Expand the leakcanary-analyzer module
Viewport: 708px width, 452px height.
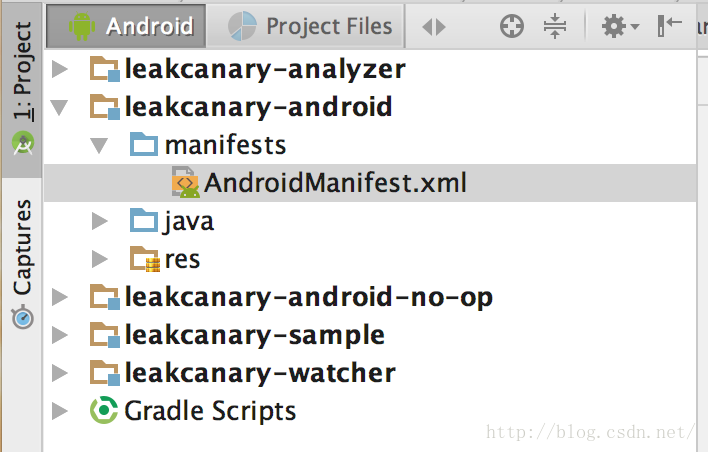coord(61,70)
